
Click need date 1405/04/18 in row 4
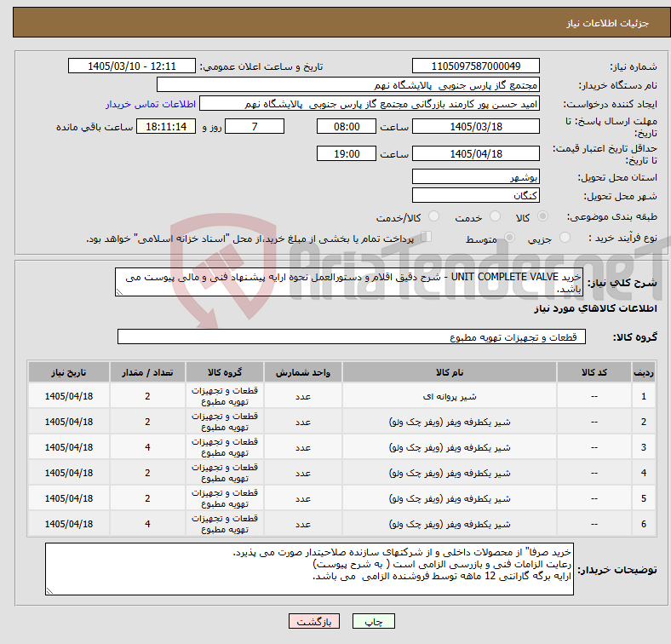pyautogui.click(x=69, y=473)
